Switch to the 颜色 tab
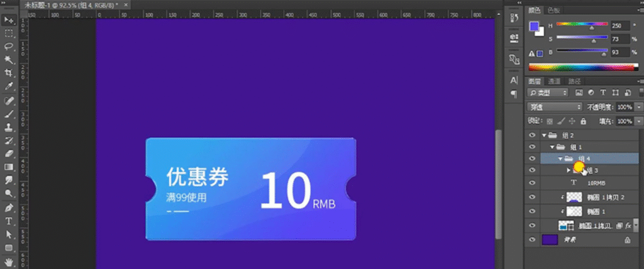This screenshot has height=269, width=644. point(535,11)
